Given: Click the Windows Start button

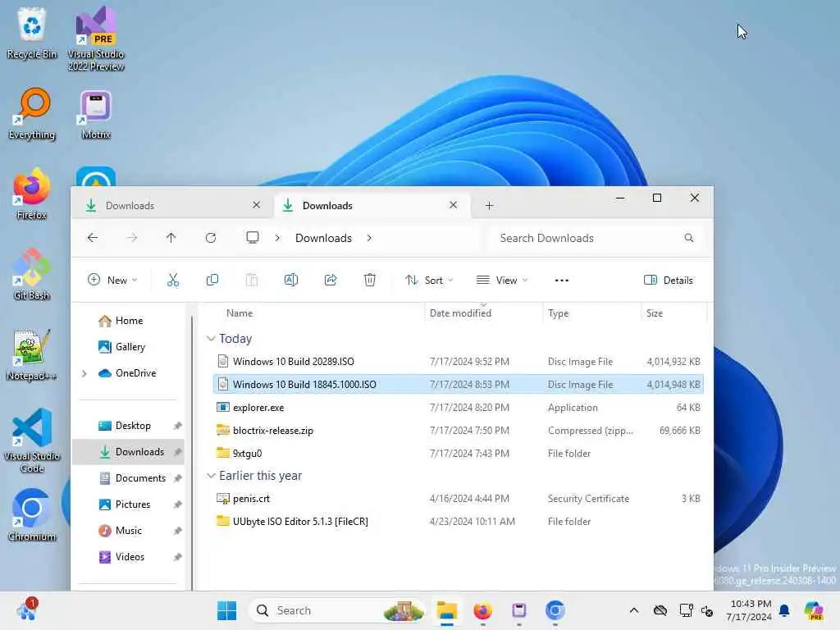Looking at the screenshot, I should click(x=226, y=610).
